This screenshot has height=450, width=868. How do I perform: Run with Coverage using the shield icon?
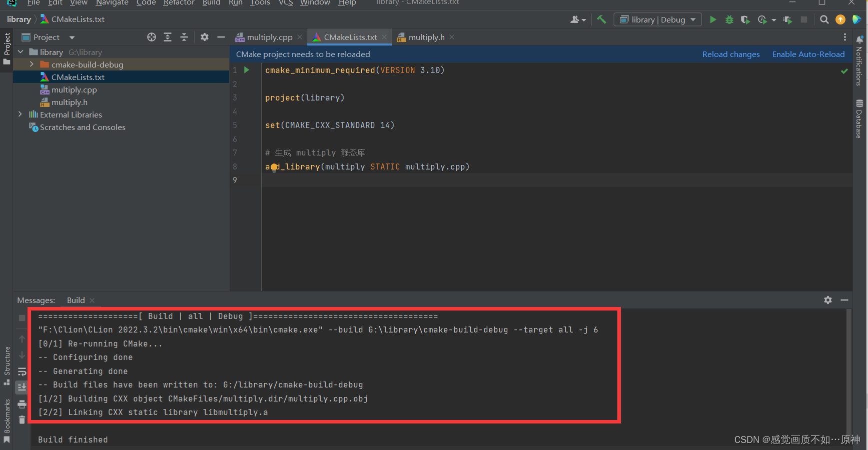[745, 19]
